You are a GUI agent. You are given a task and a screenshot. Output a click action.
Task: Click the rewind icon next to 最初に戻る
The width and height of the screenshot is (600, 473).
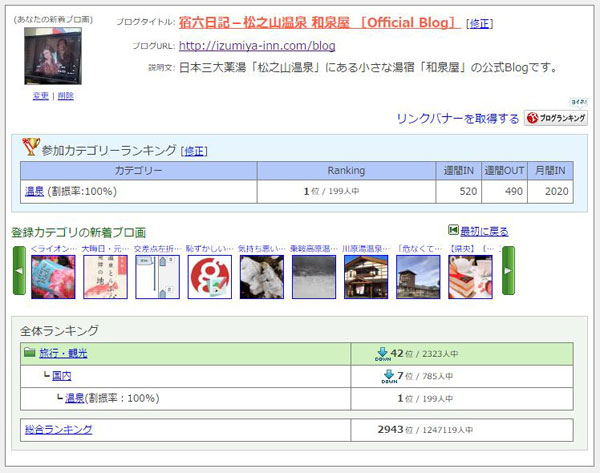coord(453,231)
